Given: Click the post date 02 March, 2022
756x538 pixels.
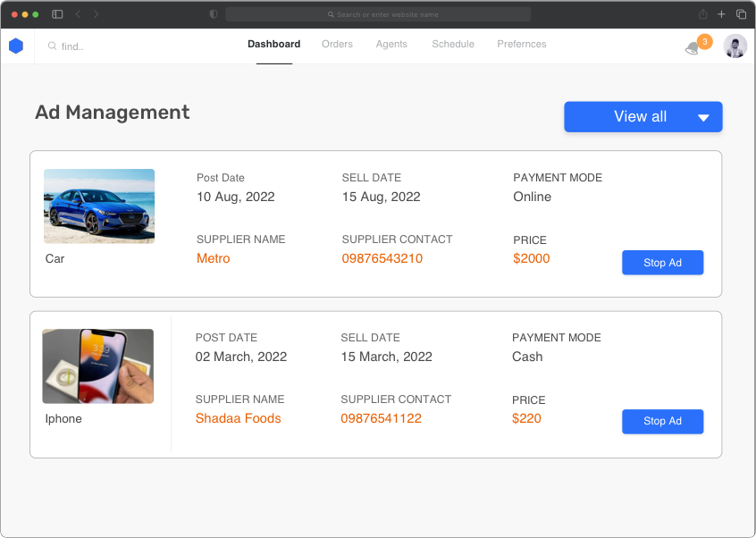Looking at the screenshot, I should click(241, 357).
